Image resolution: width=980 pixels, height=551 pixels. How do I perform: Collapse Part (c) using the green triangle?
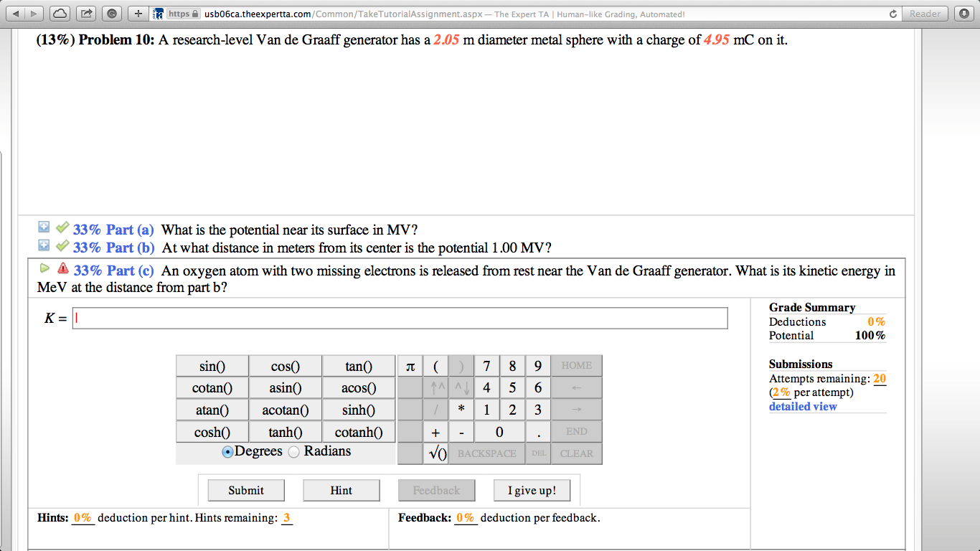click(44, 268)
